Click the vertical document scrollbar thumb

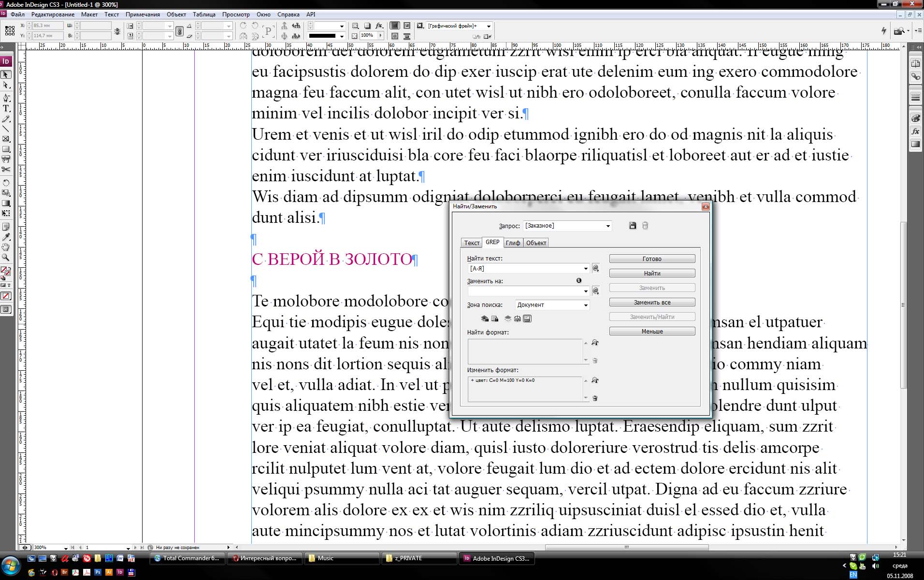pyautogui.click(x=903, y=304)
